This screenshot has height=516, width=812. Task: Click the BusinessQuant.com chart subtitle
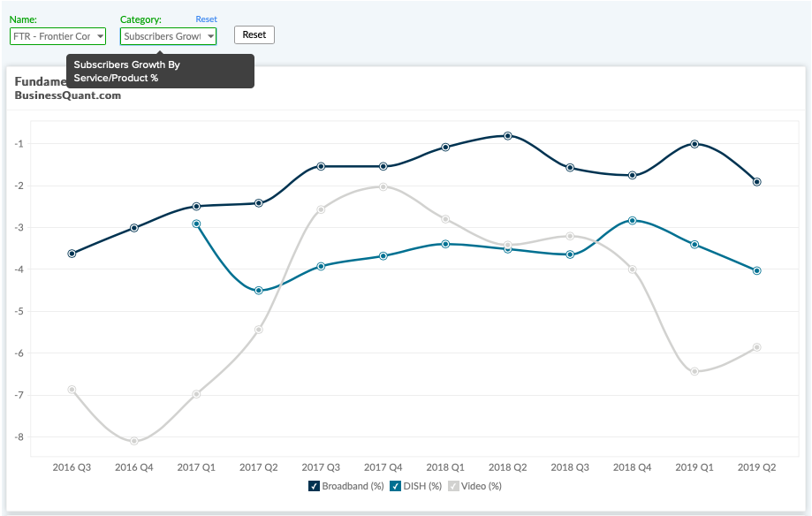click(68, 95)
